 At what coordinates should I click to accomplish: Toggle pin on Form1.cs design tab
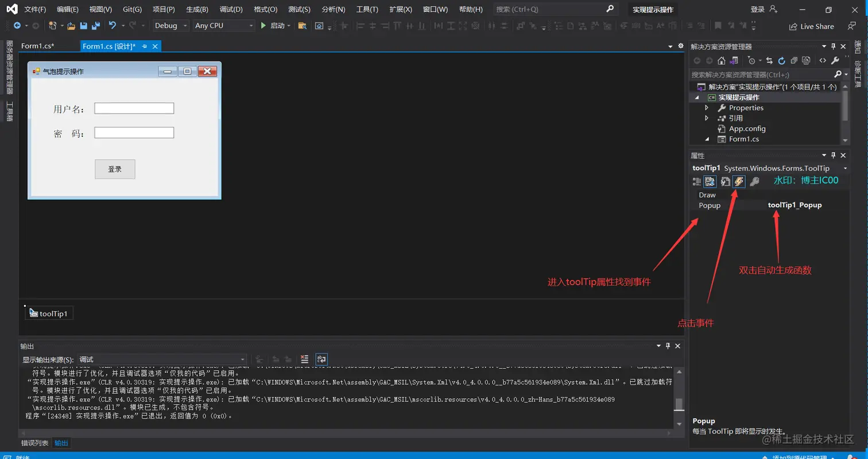pyautogui.click(x=145, y=46)
